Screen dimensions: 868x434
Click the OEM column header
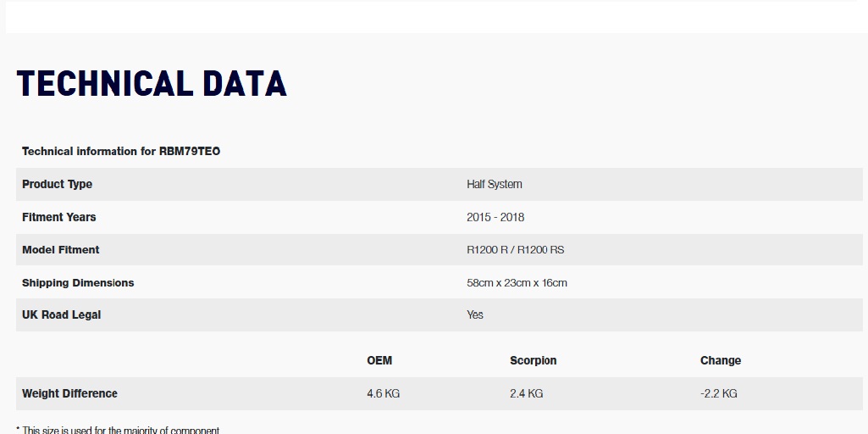pyautogui.click(x=379, y=360)
